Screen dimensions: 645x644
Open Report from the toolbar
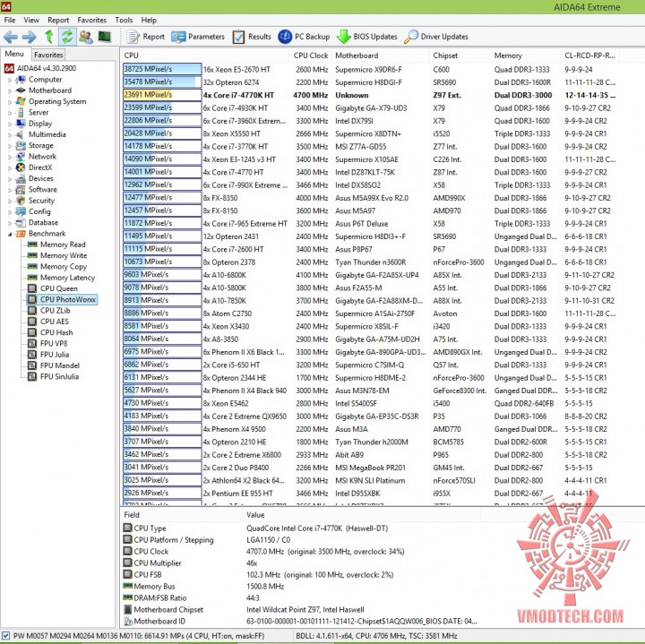pyautogui.click(x=146, y=37)
